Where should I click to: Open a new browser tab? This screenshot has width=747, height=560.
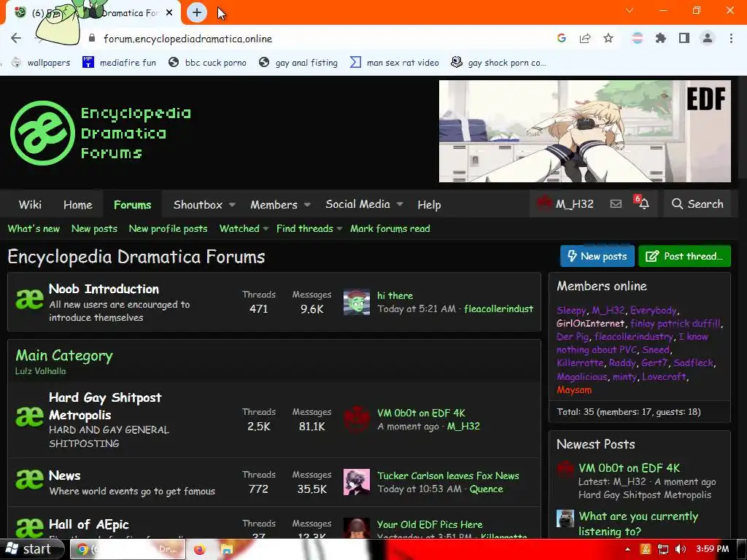tap(197, 12)
